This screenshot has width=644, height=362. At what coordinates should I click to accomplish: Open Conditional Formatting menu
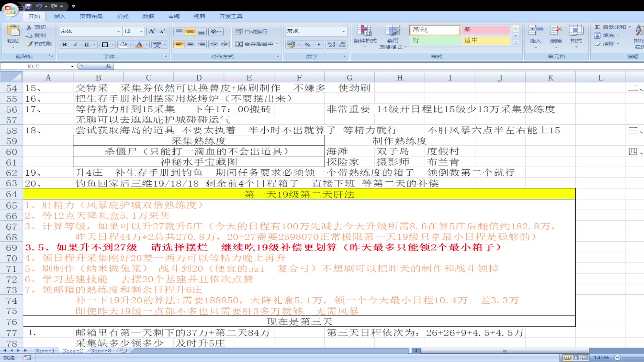pos(365,34)
